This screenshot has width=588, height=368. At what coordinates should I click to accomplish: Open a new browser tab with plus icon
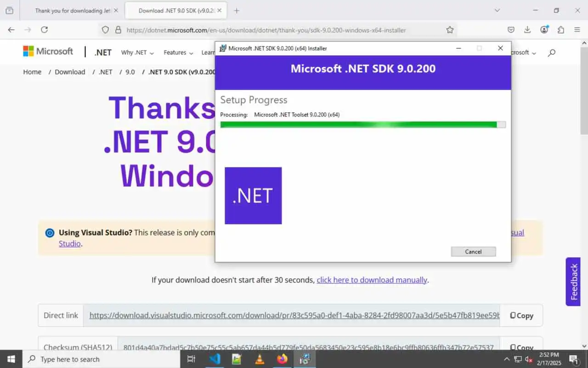(x=237, y=11)
